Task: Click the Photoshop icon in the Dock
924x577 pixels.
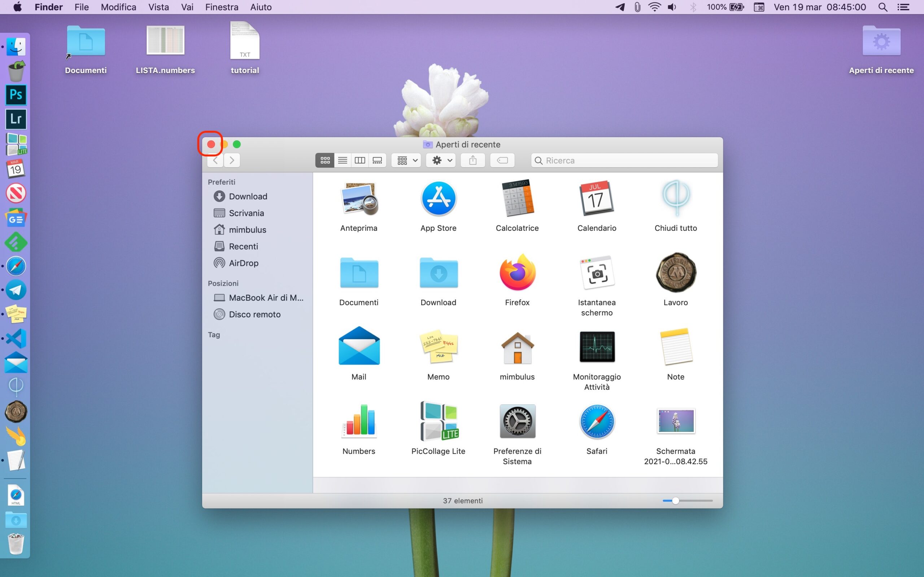Action: [16, 94]
